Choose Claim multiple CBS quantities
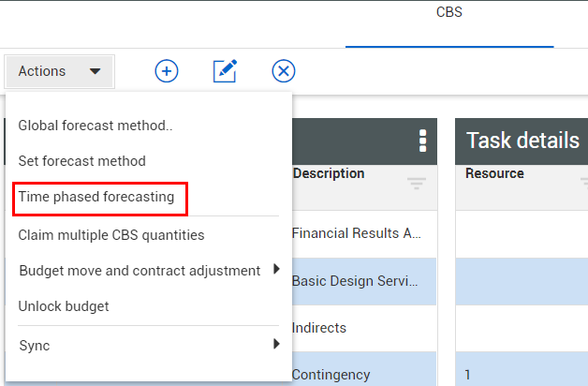This screenshot has height=386, width=588. (x=111, y=235)
